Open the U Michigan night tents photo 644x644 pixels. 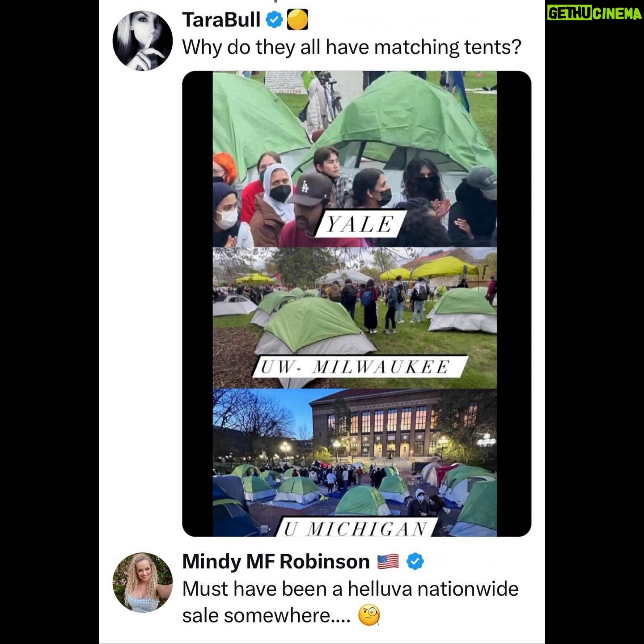[x=355, y=462]
